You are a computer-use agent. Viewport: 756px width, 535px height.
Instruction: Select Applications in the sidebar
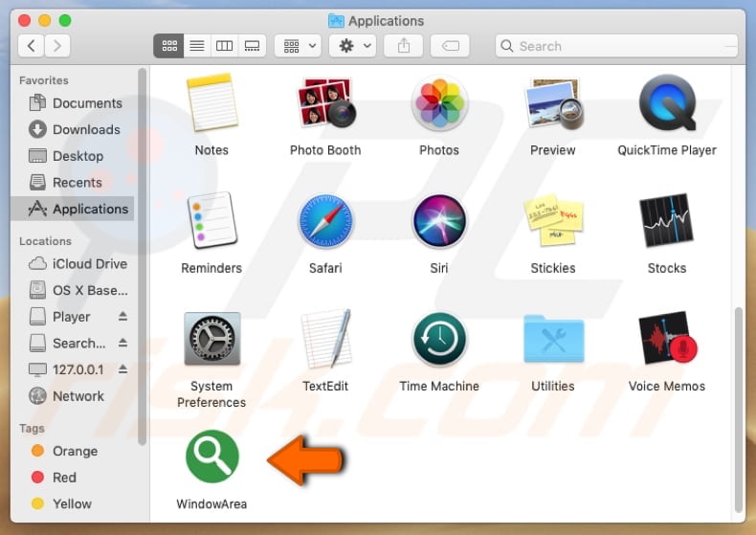[x=73, y=209]
